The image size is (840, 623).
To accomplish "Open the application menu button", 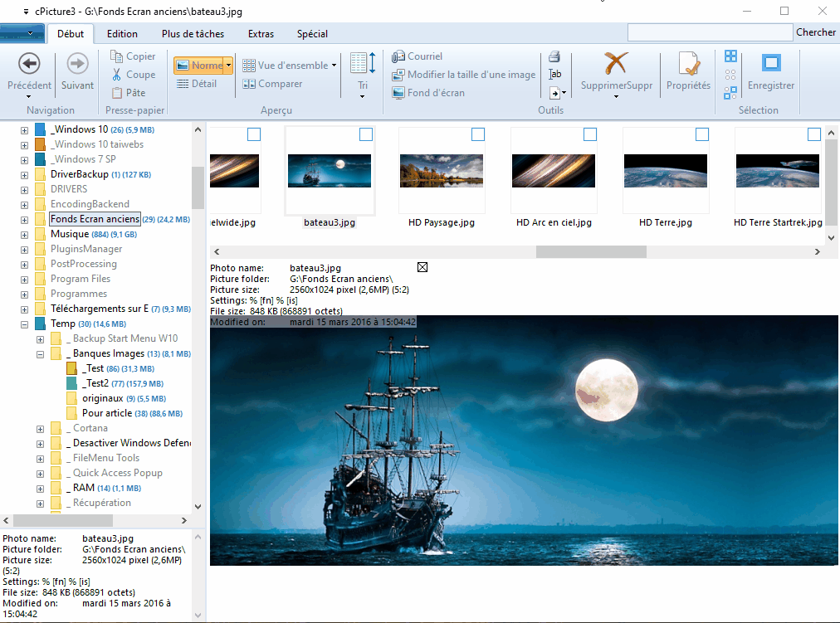I will [22, 33].
